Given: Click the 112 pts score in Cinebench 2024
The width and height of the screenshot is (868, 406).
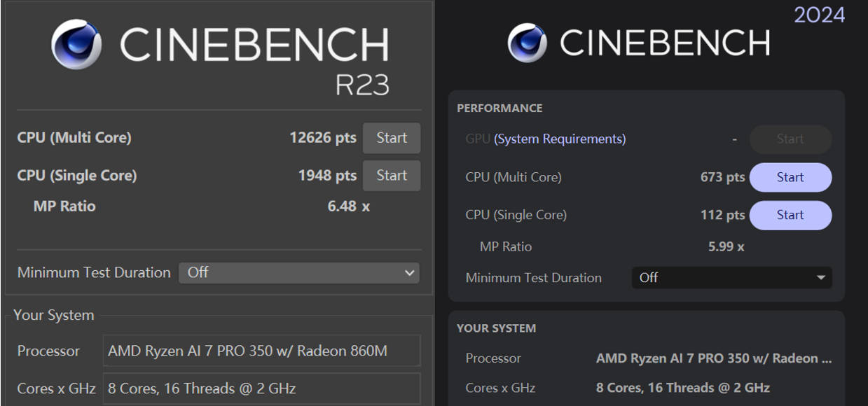Looking at the screenshot, I should 722,216.
